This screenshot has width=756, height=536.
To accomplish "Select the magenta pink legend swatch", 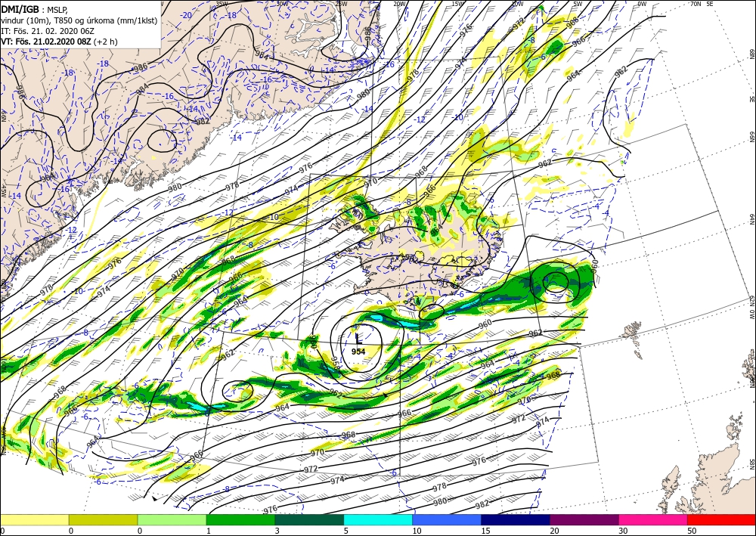I will pyautogui.click(x=653, y=519).
